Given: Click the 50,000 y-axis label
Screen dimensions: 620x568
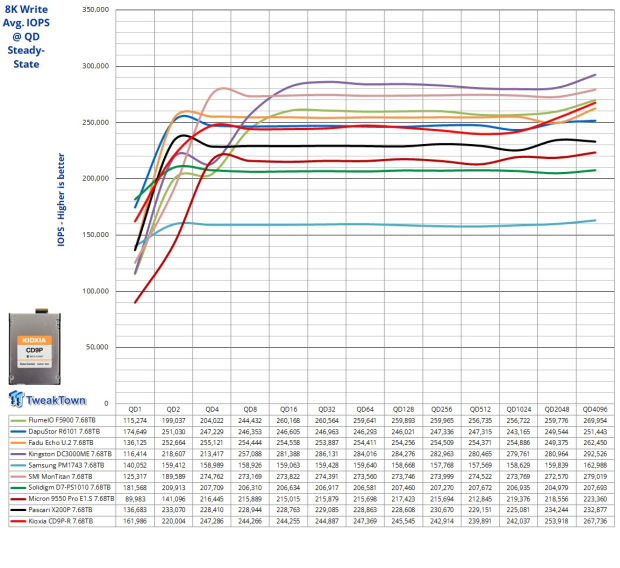Looking at the screenshot, I should pos(97,347).
